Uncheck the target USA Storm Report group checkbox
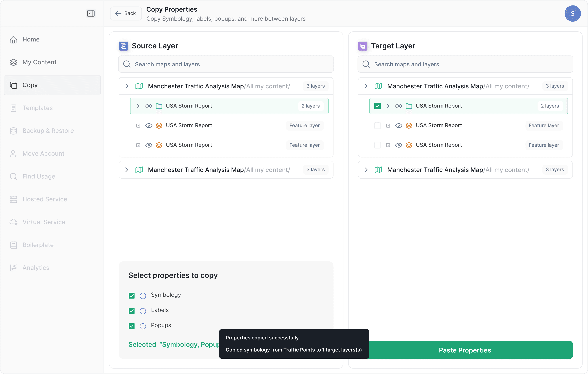The image size is (588, 374). pyautogui.click(x=377, y=106)
